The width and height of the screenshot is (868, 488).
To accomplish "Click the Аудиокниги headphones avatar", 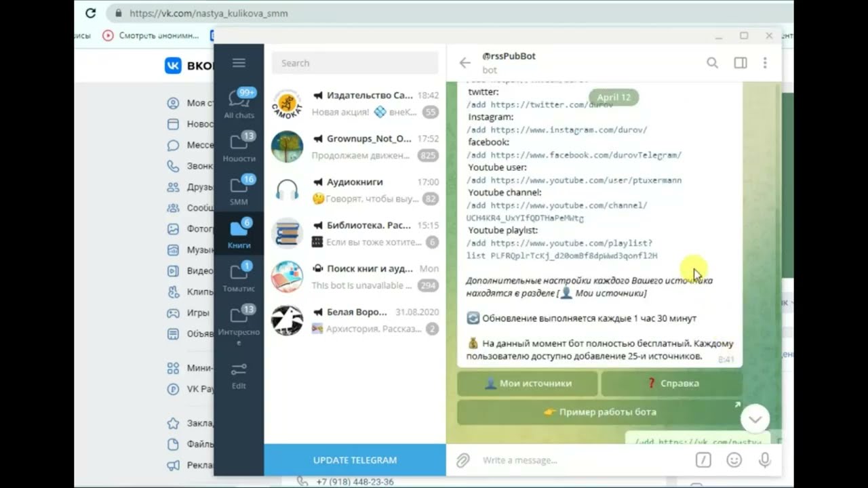I will point(288,190).
